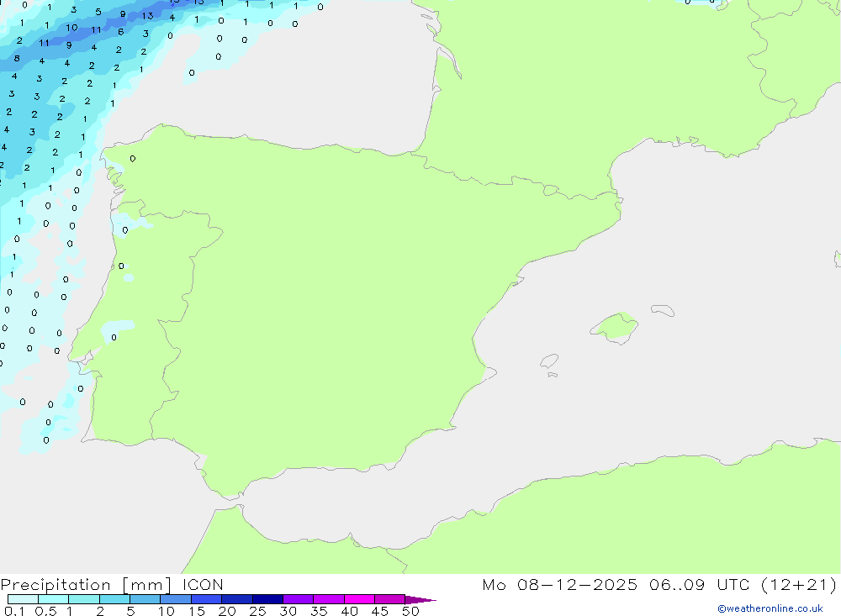
Task: Click the legend label '0.1'
Action: click(x=14, y=611)
